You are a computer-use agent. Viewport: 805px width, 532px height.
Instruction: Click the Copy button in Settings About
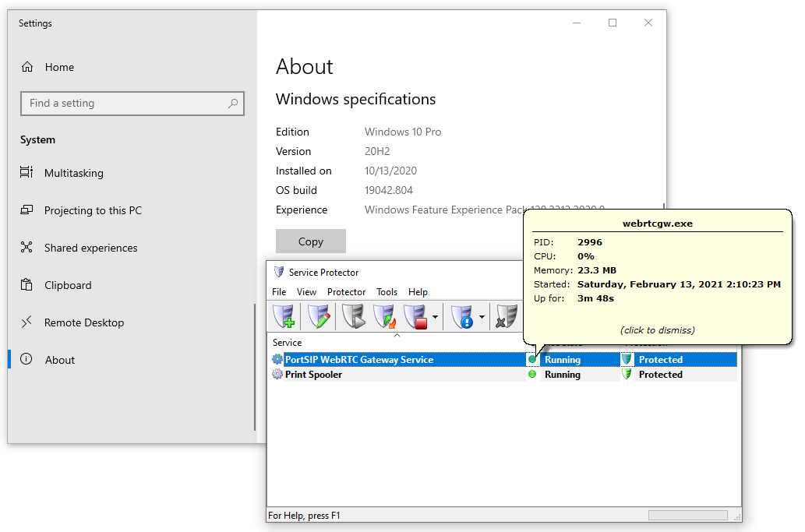[x=311, y=241]
